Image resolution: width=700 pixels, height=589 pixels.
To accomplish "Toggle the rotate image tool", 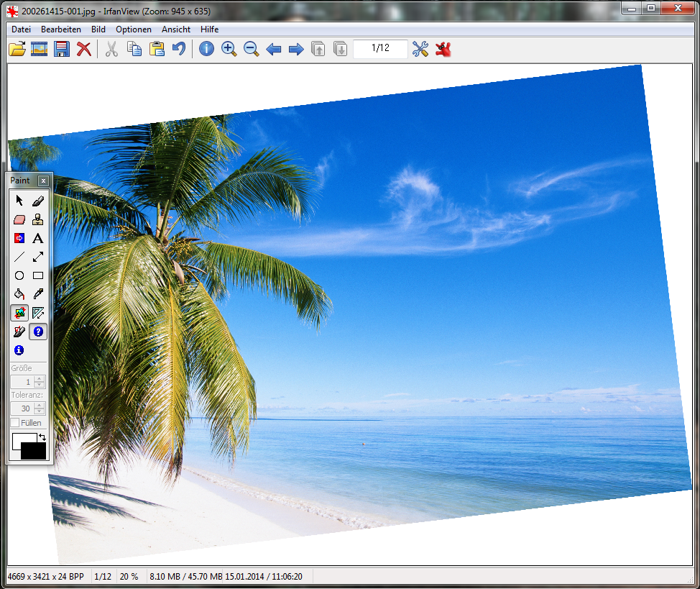I will click(x=19, y=313).
